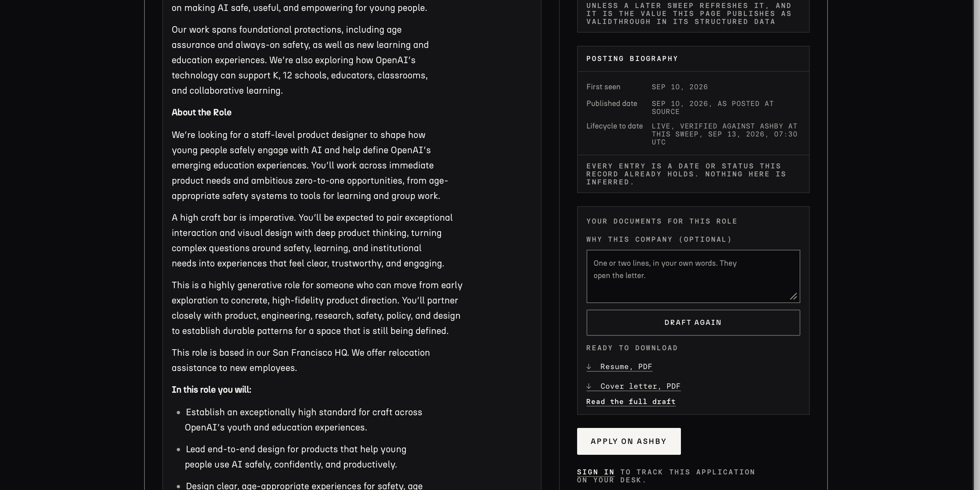Click the textarea resize handle
This screenshot has width=980, height=490.
(793, 296)
